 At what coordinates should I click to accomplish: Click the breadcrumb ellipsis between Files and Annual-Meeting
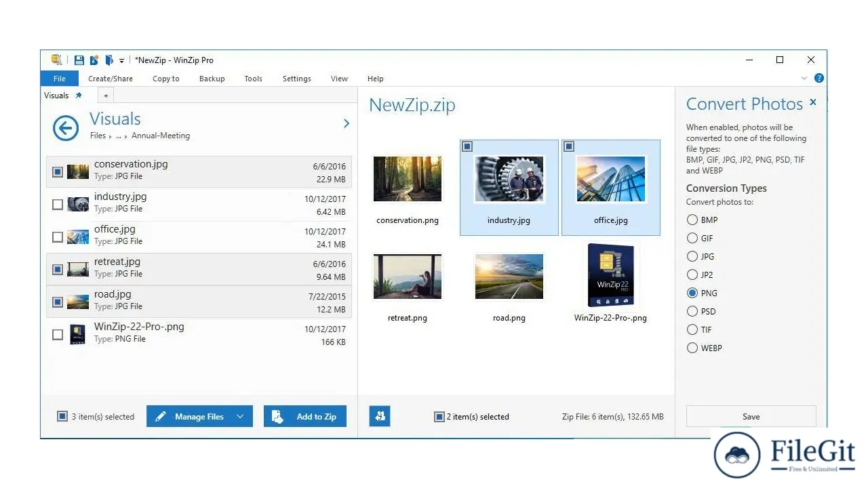coord(118,136)
